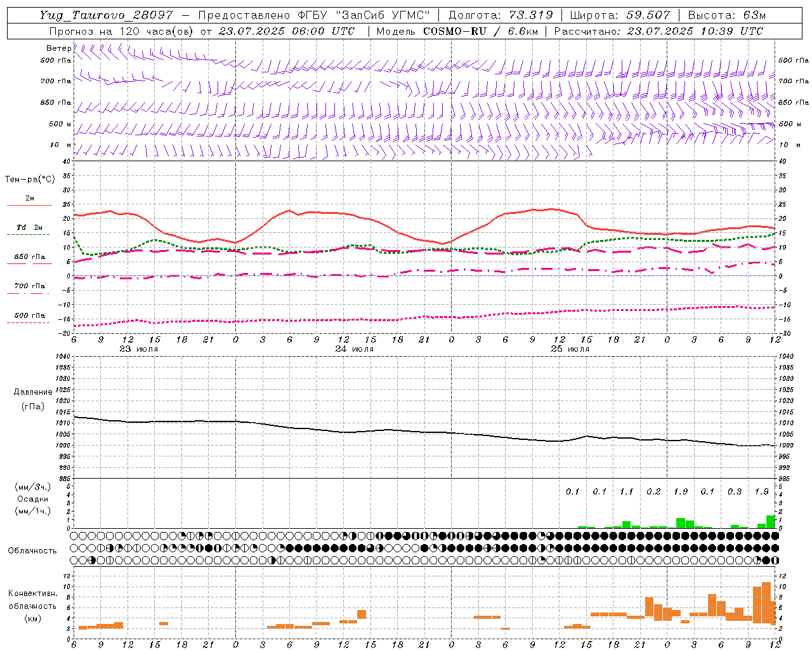Image resolution: width=812 pixels, height=650 pixels.
Task: Click the Конвективн. облачность label
Action: click(32, 600)
